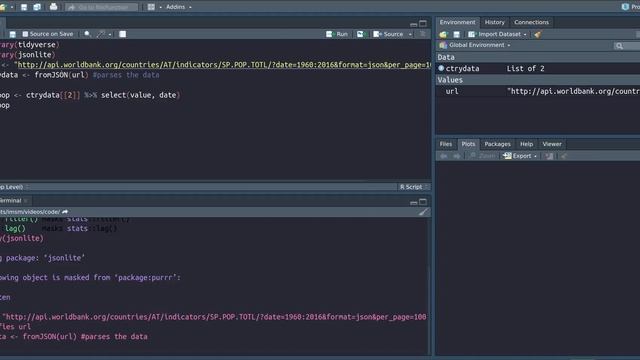Switch to the History tab
The width and height of the screenshot is (640, 360).
point(495,22)
